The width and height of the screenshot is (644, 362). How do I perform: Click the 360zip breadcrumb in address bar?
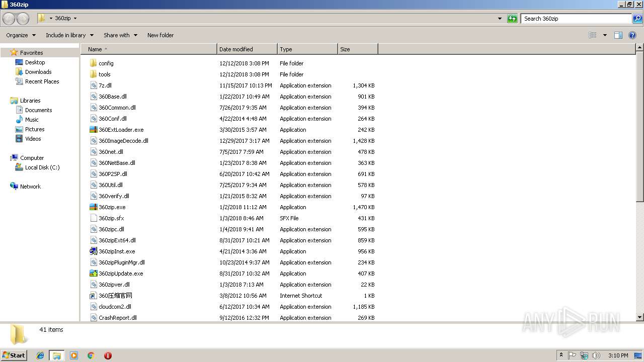(63, 19)
